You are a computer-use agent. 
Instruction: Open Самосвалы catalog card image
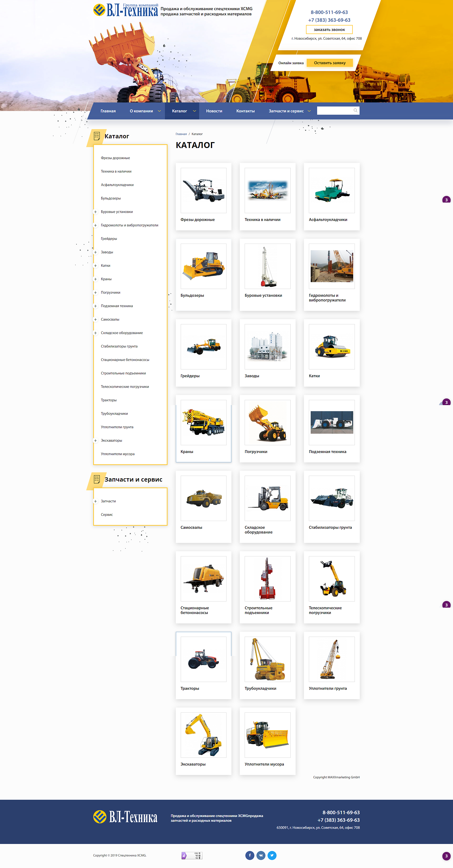[x=203, y=498]
